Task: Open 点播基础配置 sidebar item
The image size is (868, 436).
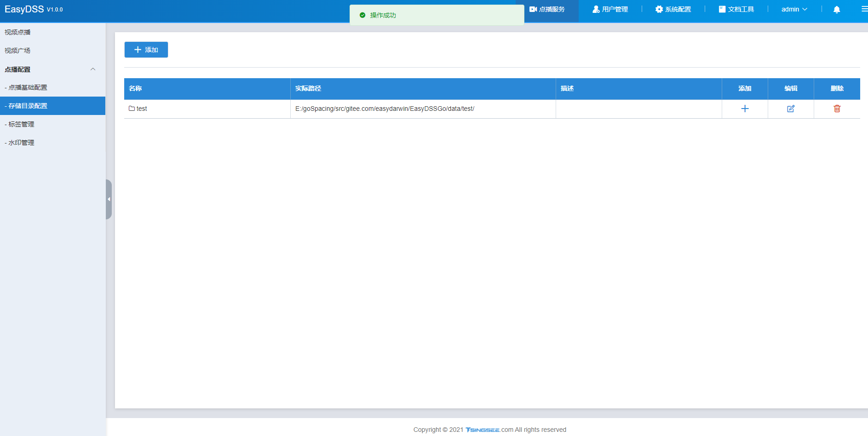Action: tap(53, 87)
